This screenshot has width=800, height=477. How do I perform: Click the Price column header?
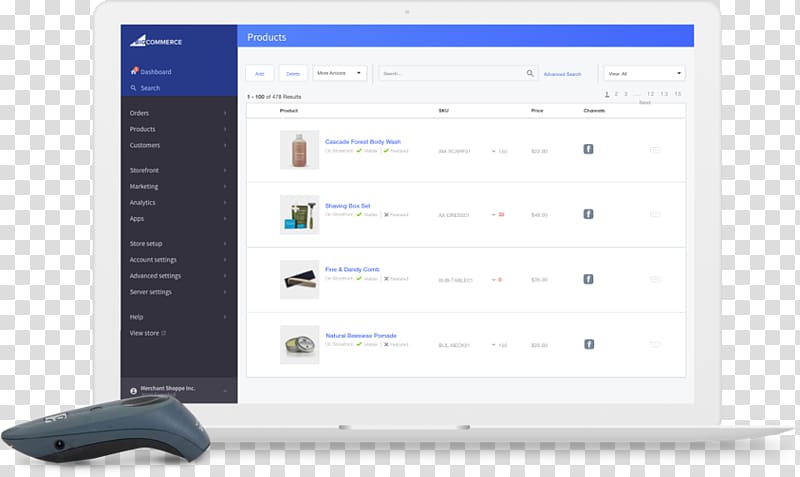[537, 111]
